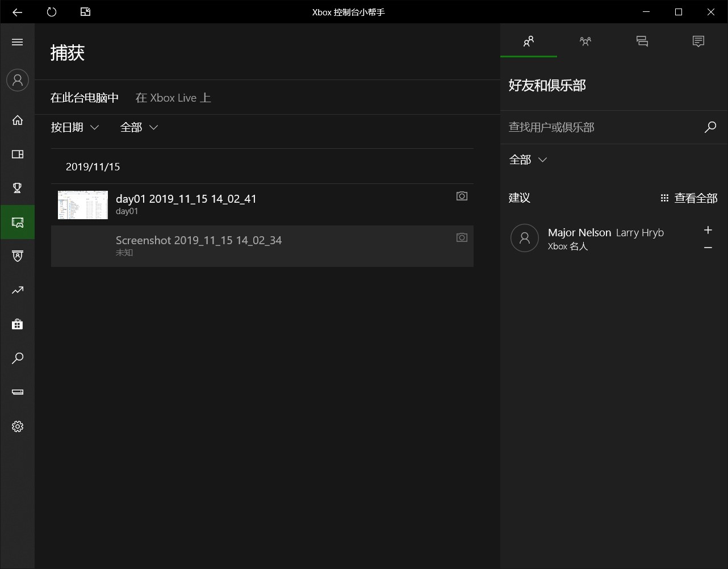
Task: Minimize the Xbox app window
Action: pyautogui.click(x=646, y=12)
